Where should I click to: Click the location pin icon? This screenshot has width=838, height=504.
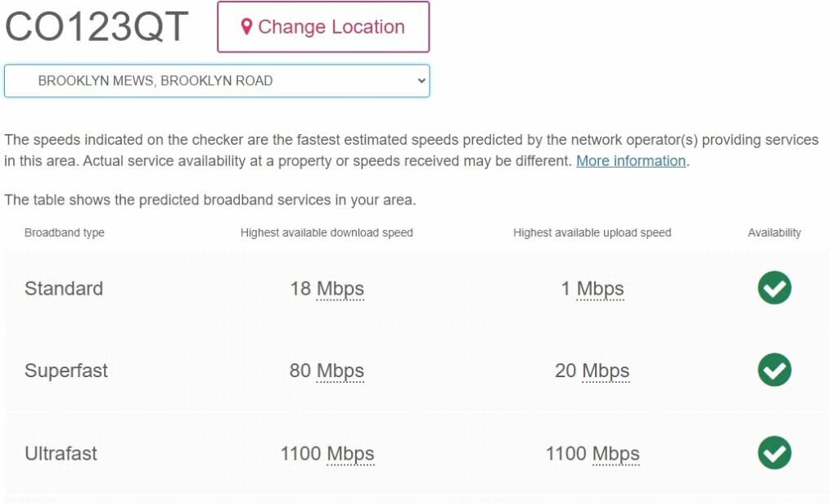[x=246, y=27]
